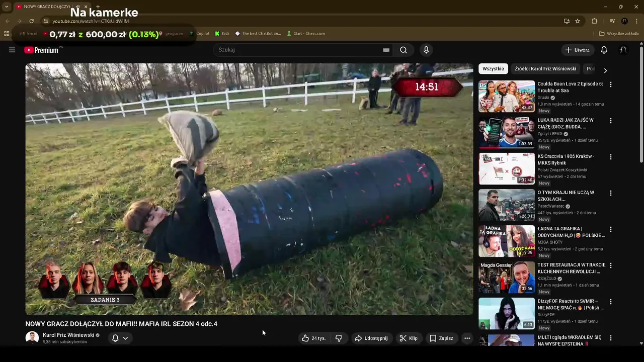Open the media control icon in browser toolbar
This screenshot has width=644, height=362.
coord(612,21)
